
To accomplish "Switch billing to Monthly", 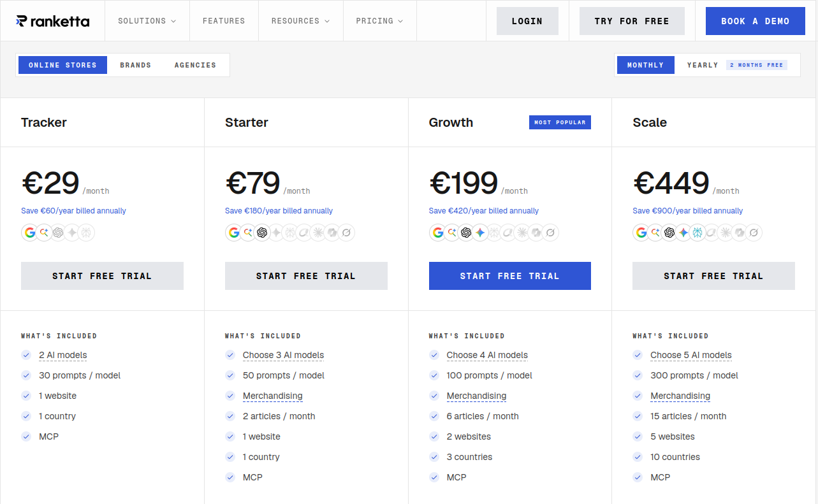I will tap(645, 65).
